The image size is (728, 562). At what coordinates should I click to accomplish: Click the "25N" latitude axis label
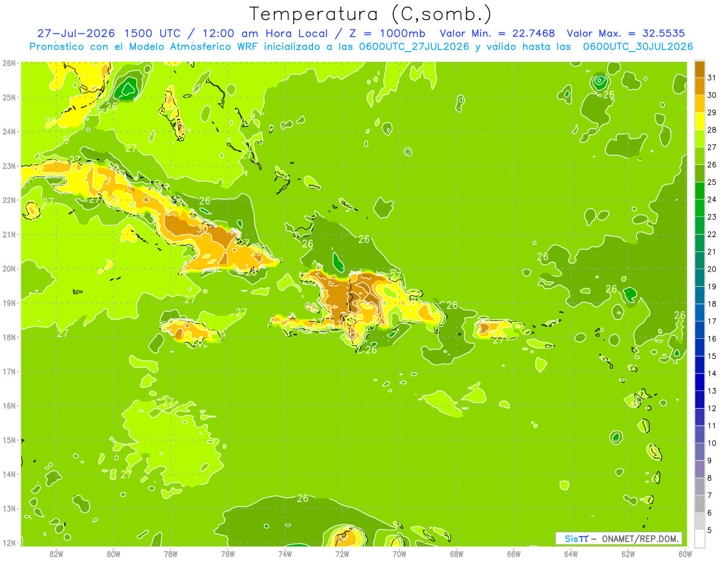9,97
